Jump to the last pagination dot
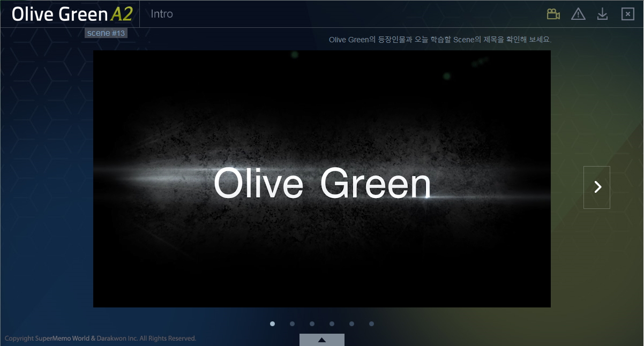The width and height of the screenshot is (644, 346). (371, 324)
